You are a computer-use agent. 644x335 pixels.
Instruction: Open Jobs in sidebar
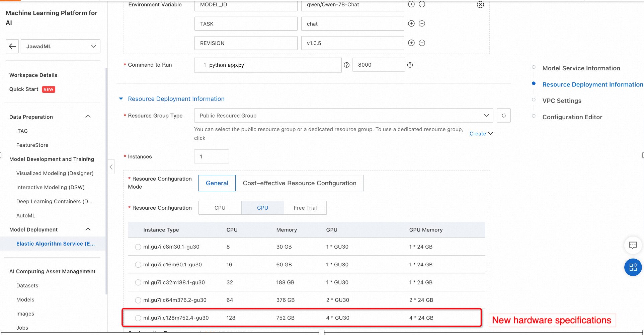point(22,328)
